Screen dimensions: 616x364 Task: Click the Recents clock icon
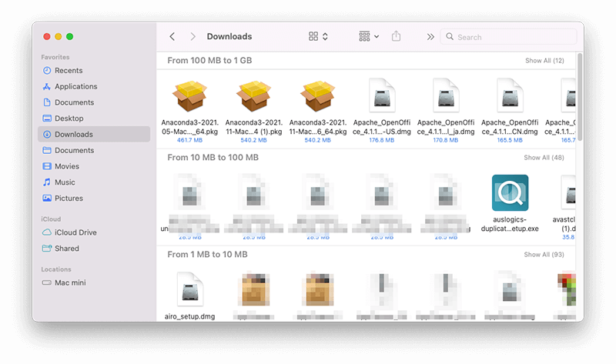point(47,70)
